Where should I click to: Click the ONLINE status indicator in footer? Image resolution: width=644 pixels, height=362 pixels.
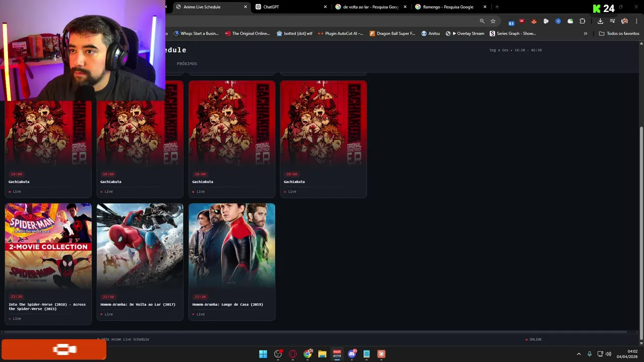[x=533, y=339]
